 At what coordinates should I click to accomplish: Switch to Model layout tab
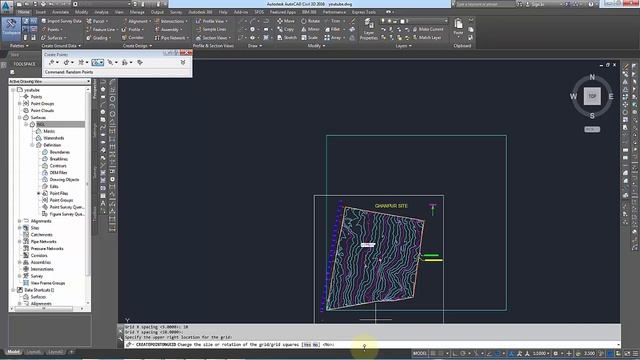pyautogui.click(x=13, y=352)
